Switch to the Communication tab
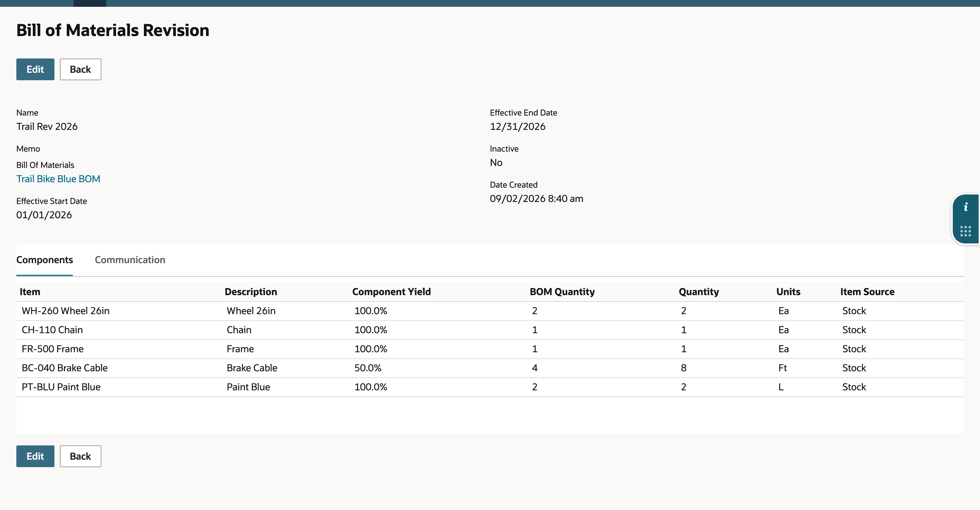Viewport: 980px width, 510px height. [x=130, y=260]
